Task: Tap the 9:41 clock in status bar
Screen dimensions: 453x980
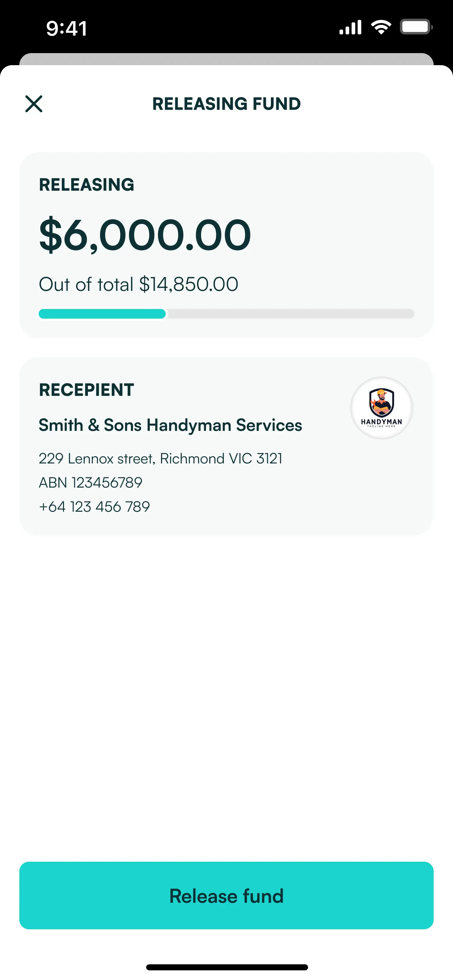Action: point(67,29)
